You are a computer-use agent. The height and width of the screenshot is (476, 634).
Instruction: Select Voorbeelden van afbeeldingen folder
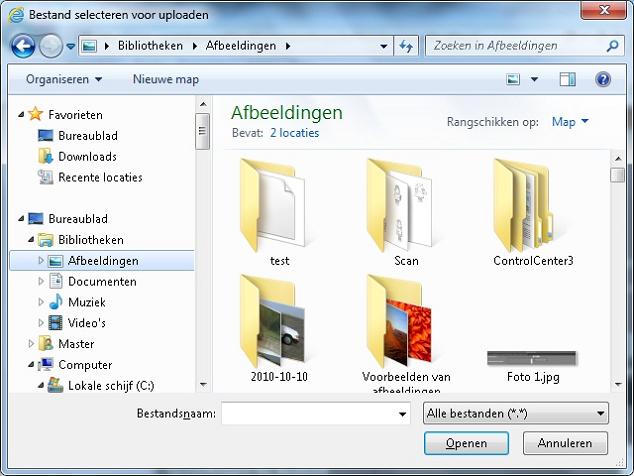406,332
